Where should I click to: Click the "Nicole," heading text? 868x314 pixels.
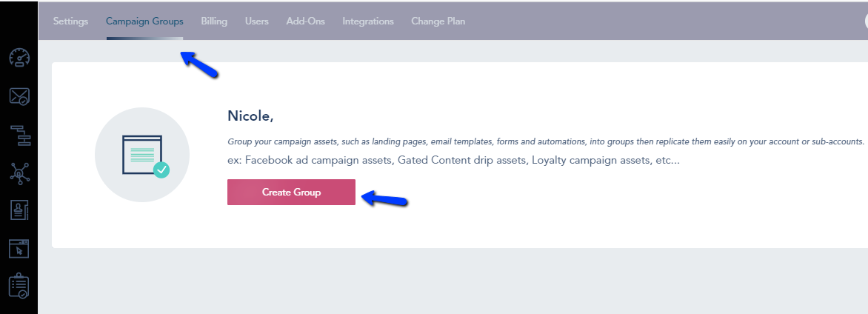(251, 116)
